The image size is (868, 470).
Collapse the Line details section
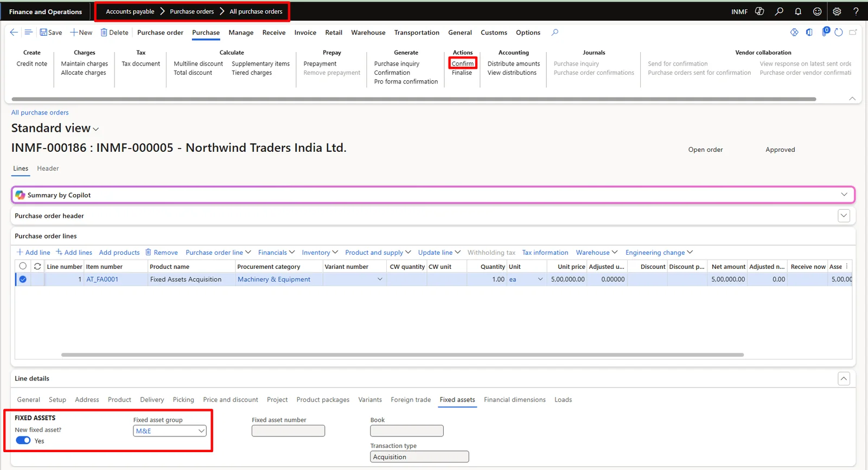coord(844,378)
